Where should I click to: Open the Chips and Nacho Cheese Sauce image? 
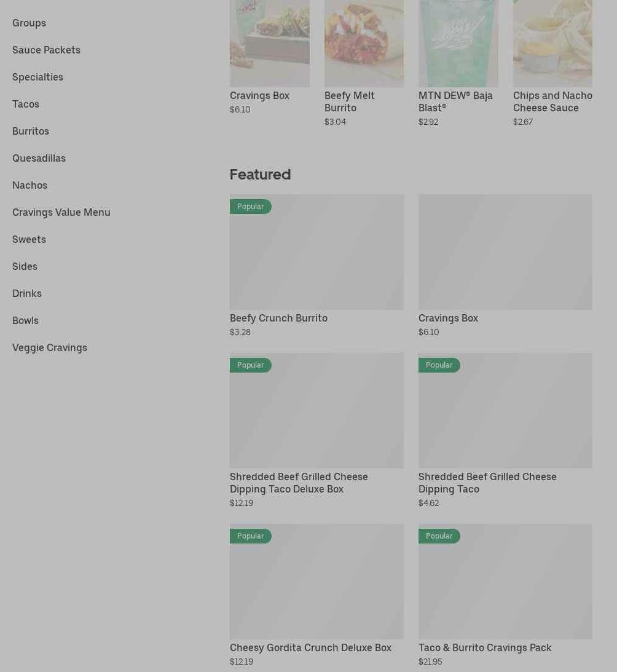[x=552, y=43]
